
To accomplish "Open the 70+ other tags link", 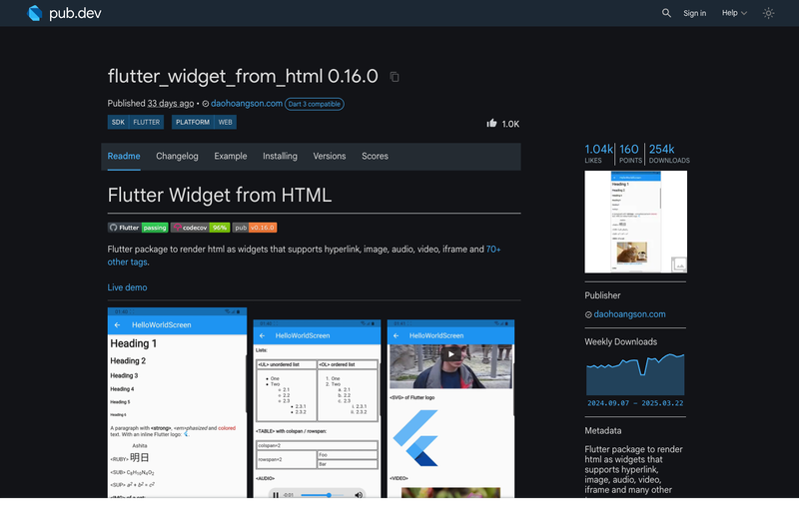I will pyautogui.click(x=492, y=250).
